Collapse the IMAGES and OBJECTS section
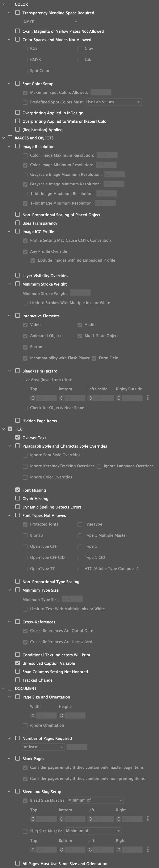The width and height of the screenshot is (159, 868). click(x=4, y=138)
